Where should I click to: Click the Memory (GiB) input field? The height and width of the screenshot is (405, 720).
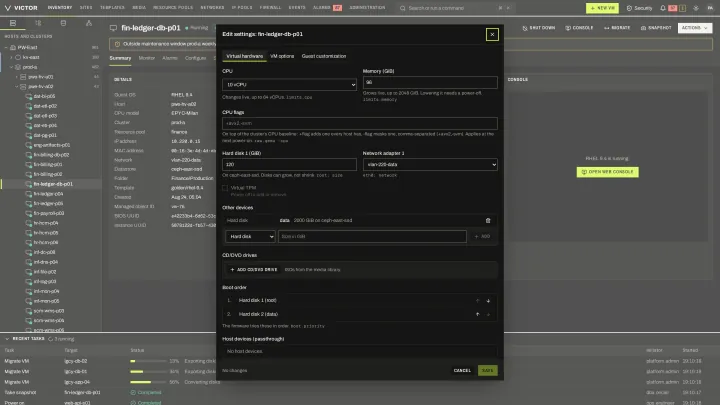click(430, 82)
